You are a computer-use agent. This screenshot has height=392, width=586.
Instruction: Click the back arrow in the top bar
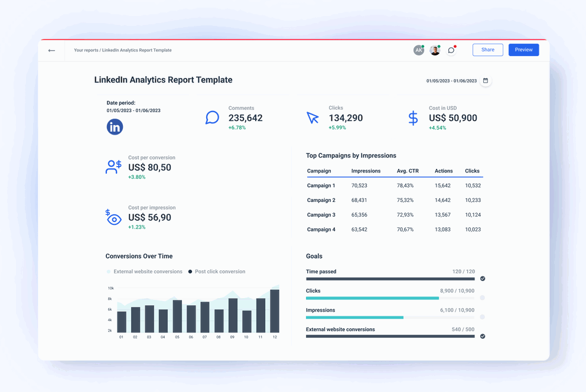pos(51,50)
